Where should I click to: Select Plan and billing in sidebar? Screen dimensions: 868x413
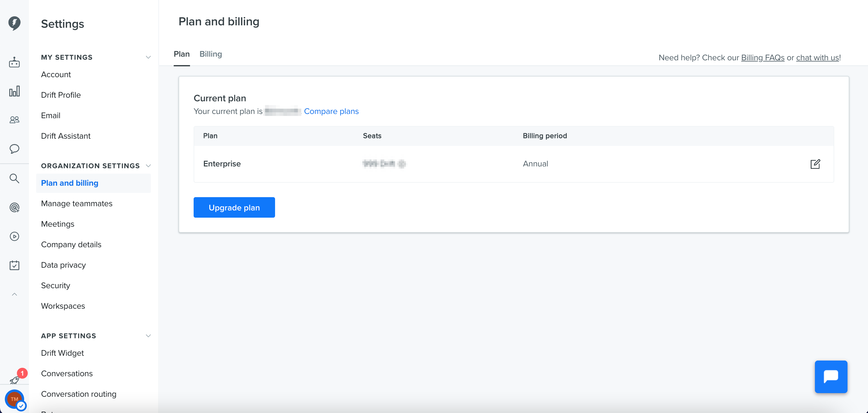93,183
